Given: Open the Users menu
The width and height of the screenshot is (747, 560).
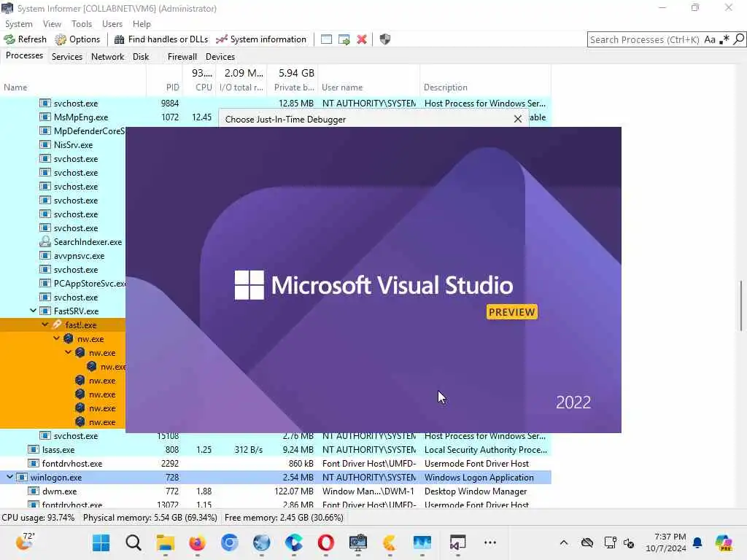Looking at the screenshot, I should (x=112, y=24).
